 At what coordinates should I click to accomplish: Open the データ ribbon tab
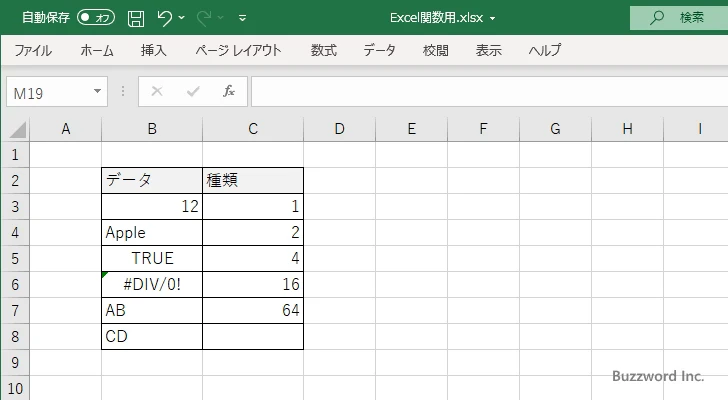pos(379,50)
